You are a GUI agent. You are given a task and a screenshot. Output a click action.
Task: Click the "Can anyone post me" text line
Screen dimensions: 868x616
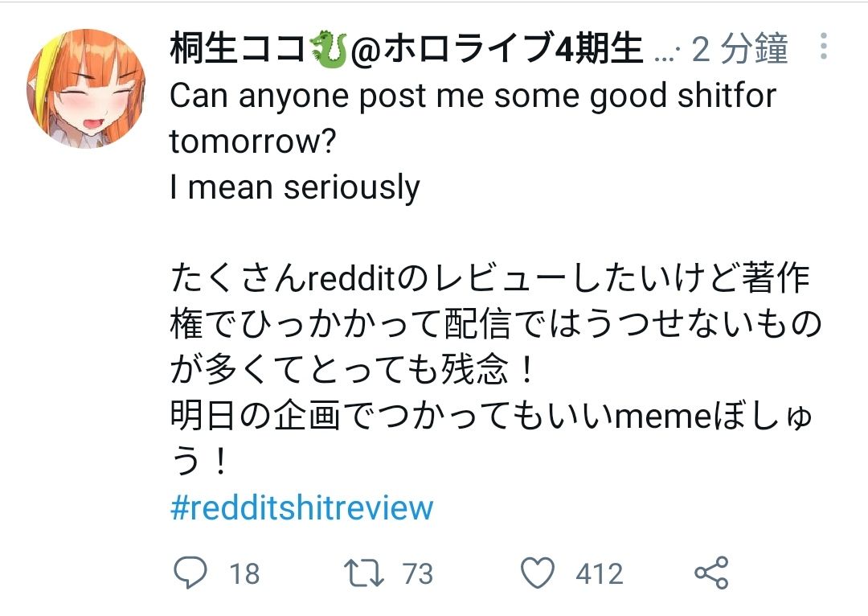pos(473,97)
